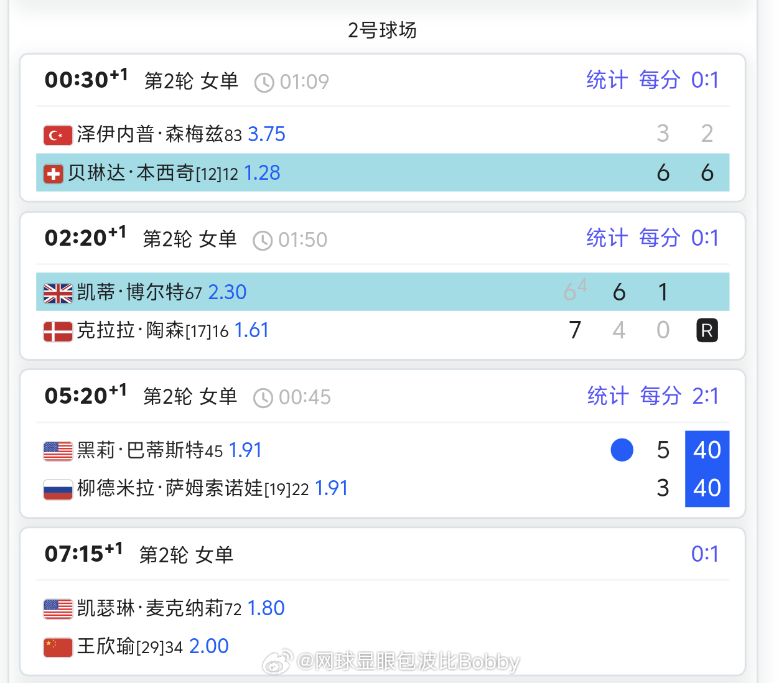This screenshot has width=784, height=683.
Task: Click the Denmark flag beside 克拉拉·陶森
Action: coord(57,330)
